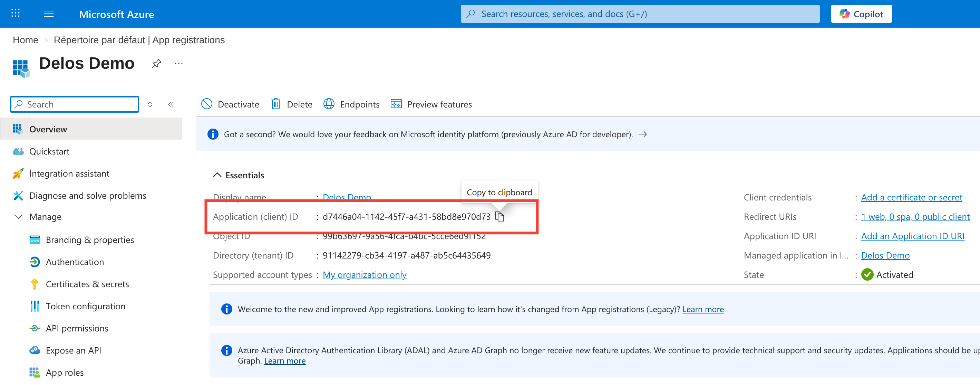This screenshot has width=980, height=385.
Task: Go to Home breadcrumb
Action: tap(26, 40)
